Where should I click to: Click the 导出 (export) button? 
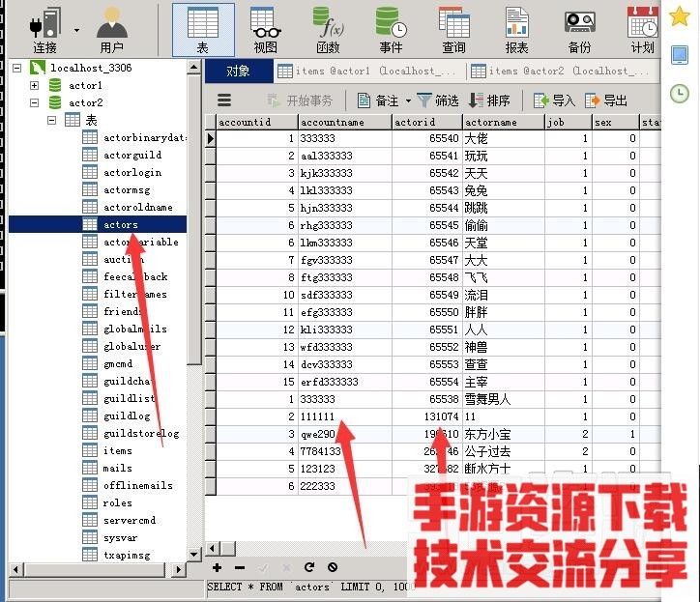(606, 100)
